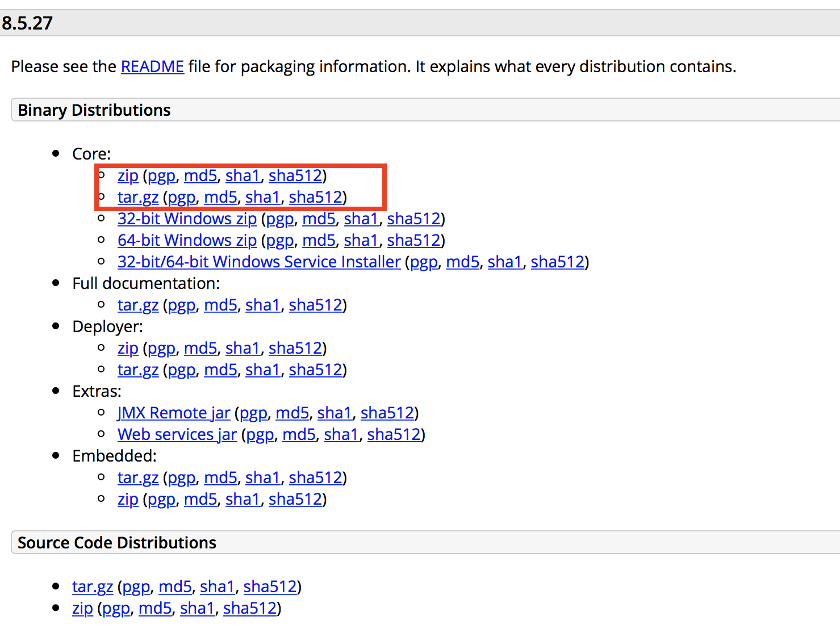Download Full documentation tar.gz
The height and width of the screenshot is (633, 840).
138,305
